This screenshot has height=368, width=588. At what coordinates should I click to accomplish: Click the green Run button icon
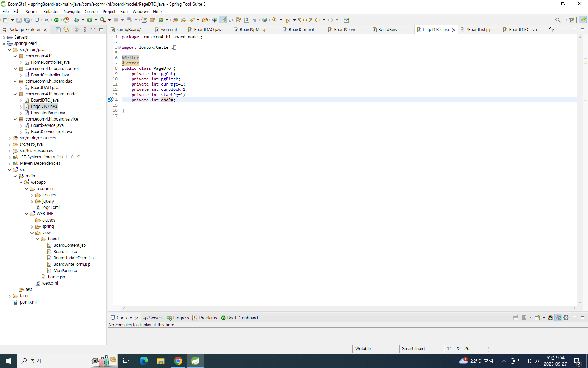click(90, 20)
